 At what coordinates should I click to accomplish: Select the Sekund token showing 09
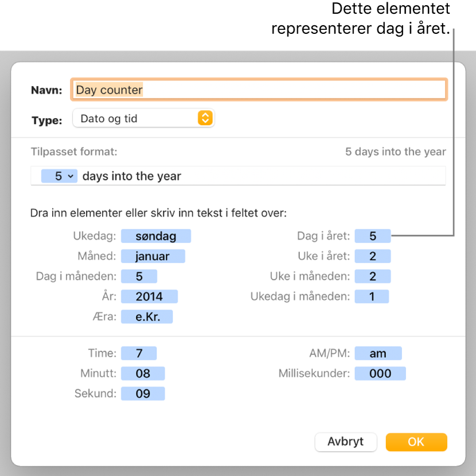click(x=143, y=393)
